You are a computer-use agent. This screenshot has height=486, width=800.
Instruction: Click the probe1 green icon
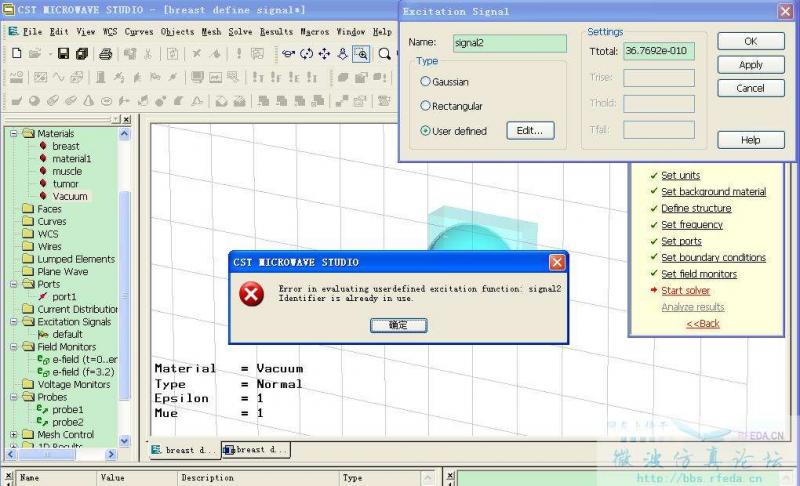(x=42, y=409)
